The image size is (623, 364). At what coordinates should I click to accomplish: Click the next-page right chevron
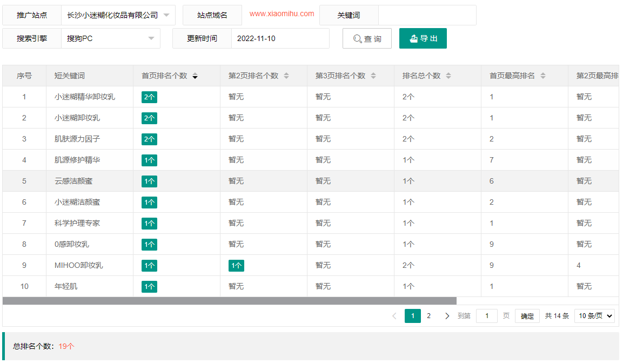pyautogui.click(x=447, y=315)
